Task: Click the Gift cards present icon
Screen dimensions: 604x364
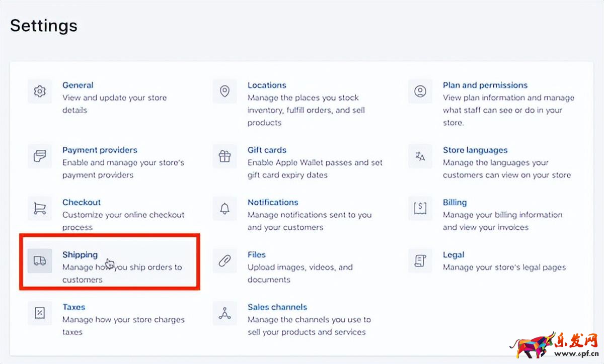Action: click(x=224, y=156)
